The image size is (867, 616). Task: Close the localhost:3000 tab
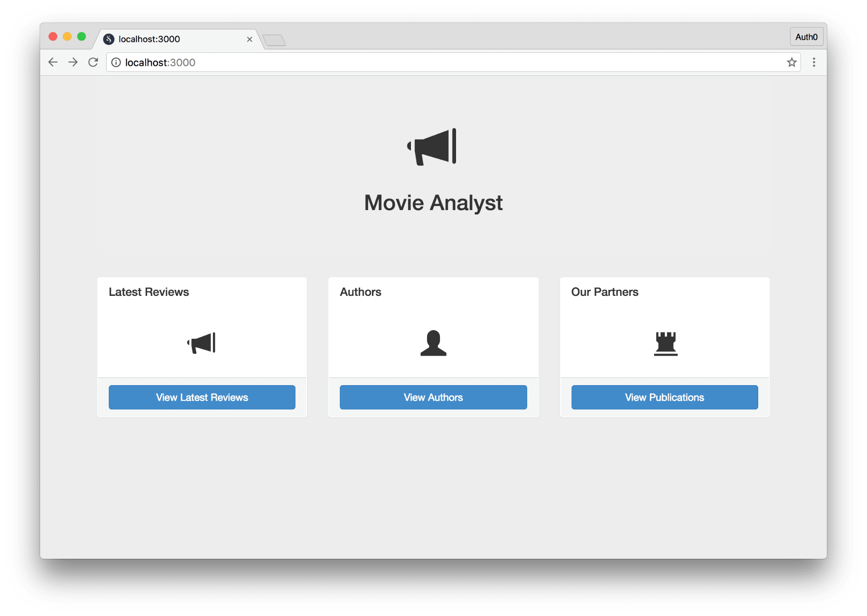pyautogui.click(x=250, y=39)
